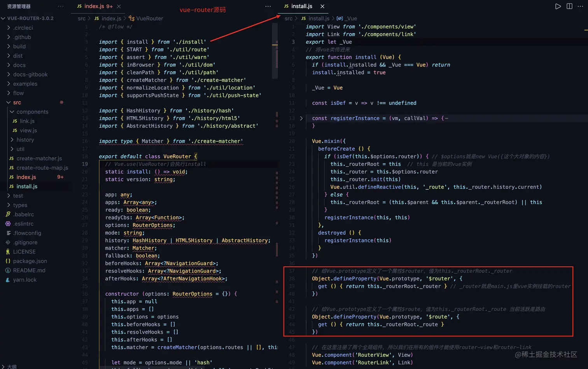Click the './components/link' import path in install.js
Screen dimensions: 588x369
(x=387, y=34)
